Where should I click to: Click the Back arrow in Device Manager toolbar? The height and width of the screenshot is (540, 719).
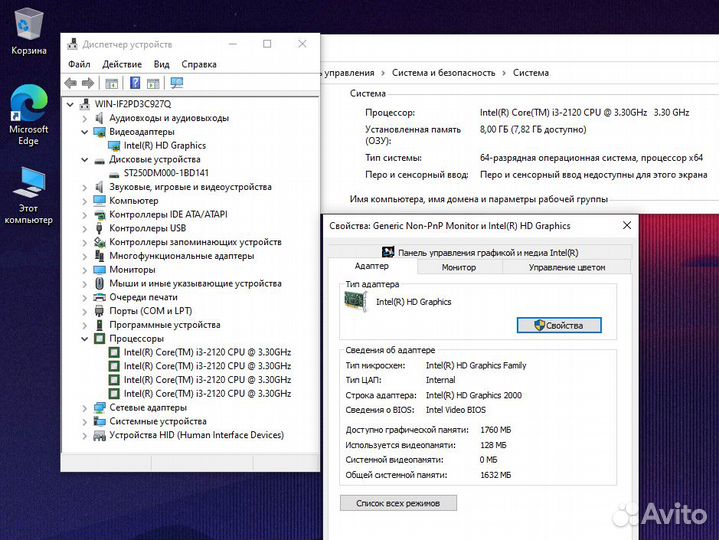[x=71, y=83]
